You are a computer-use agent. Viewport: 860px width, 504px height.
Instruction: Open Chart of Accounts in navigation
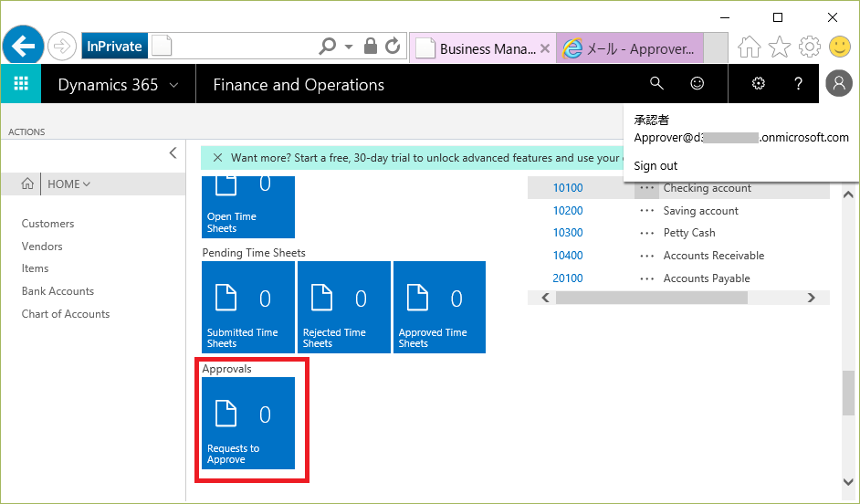pyautogui.click(x=66, y=314)
